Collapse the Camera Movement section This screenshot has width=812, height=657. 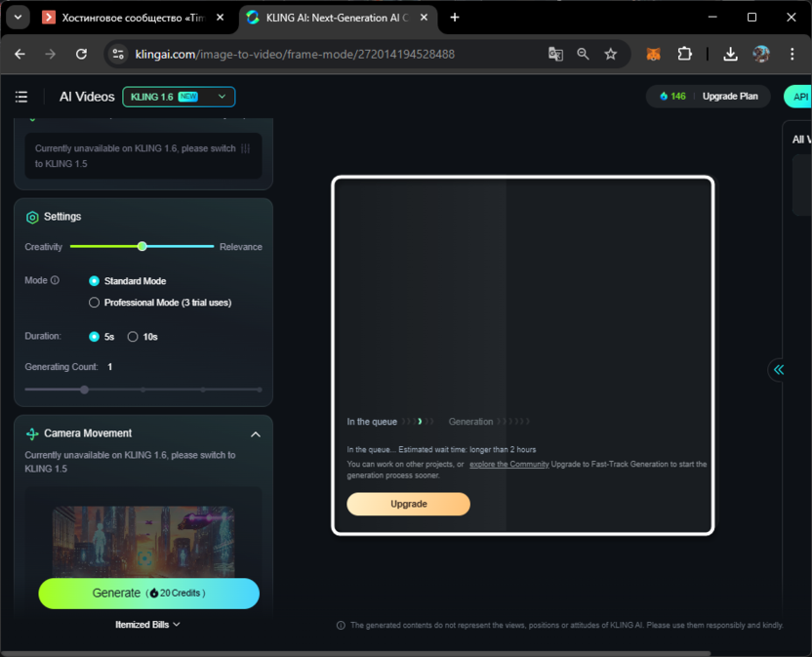pyautogui.click(x=256, y=434)
